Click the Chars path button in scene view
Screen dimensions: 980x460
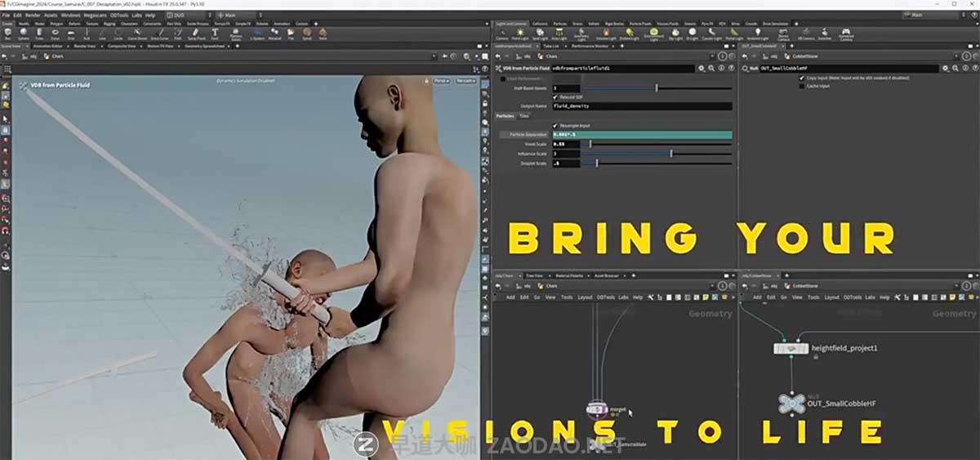click(x=55, y=56)
